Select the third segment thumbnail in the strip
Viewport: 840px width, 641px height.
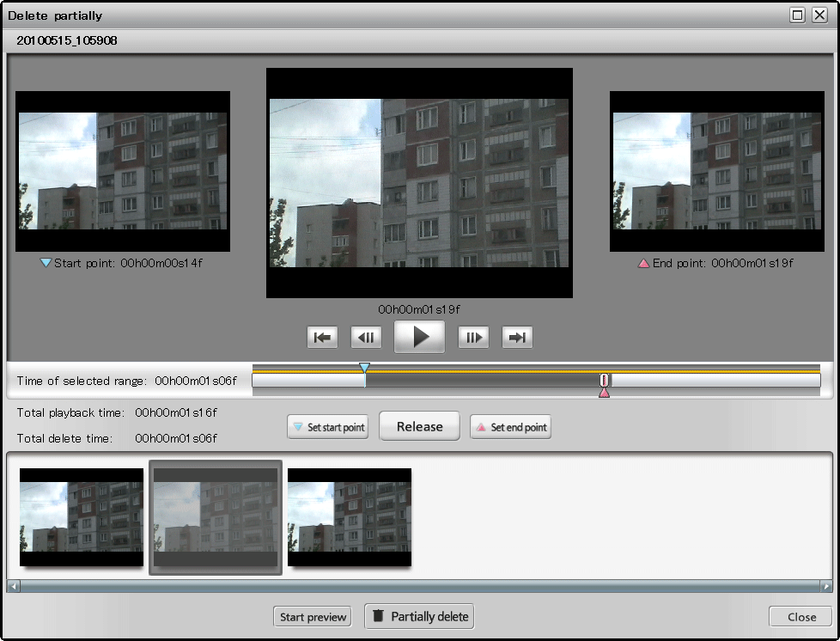(x=350, y=517)
